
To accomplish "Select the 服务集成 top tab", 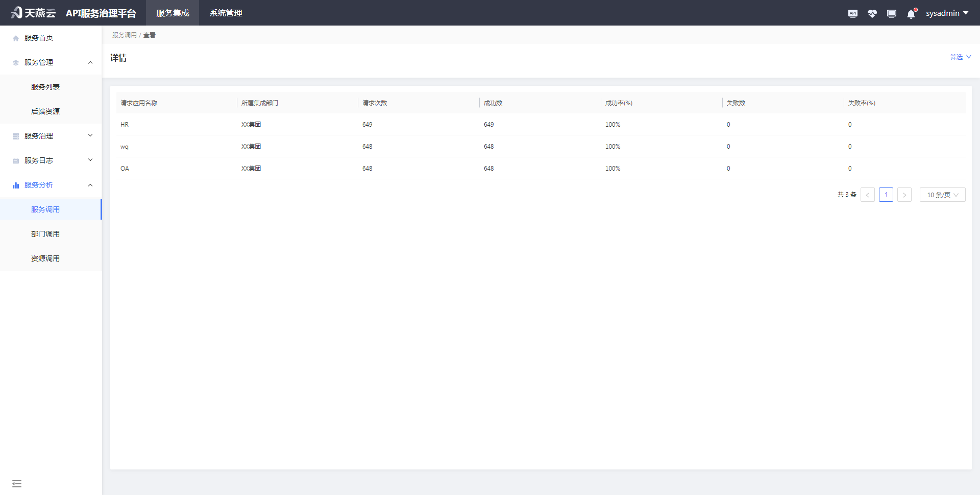I will point(173,13).
